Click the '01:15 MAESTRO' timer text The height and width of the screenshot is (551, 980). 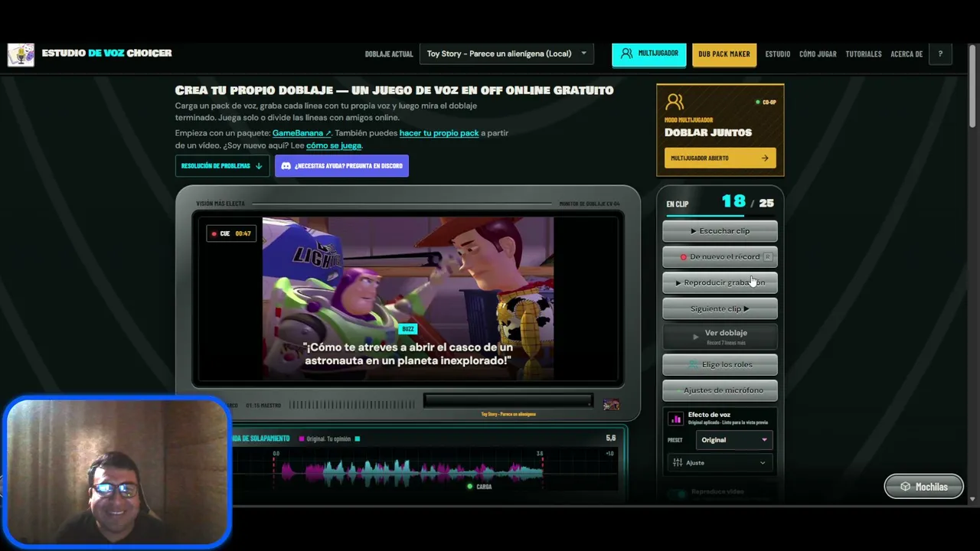coord(263,406)
